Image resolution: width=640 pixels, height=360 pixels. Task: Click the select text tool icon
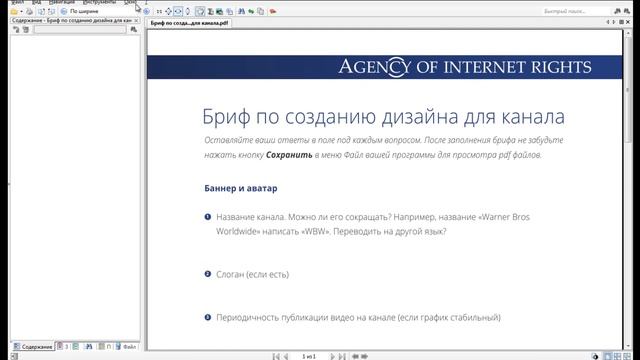210,11
